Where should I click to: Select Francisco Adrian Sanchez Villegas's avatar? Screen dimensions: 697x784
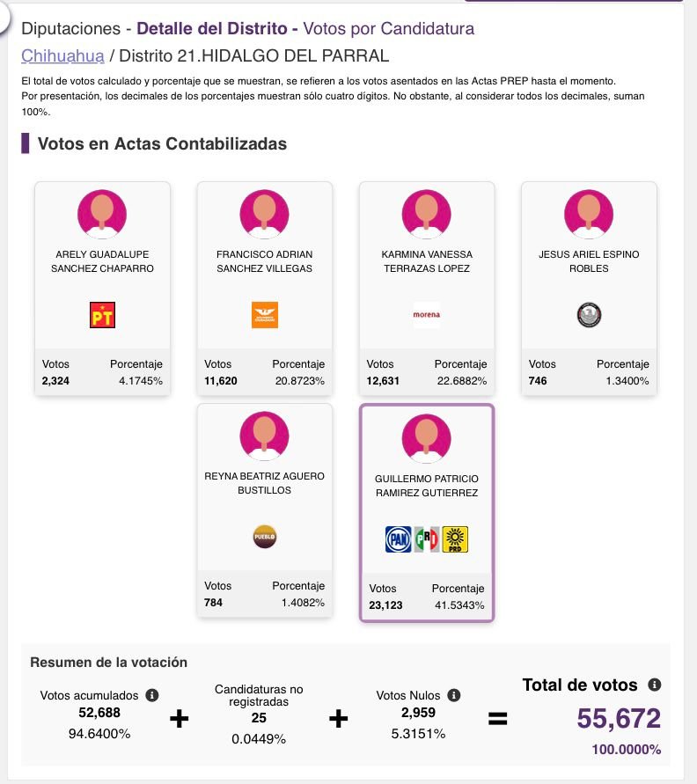coord(265,212)
